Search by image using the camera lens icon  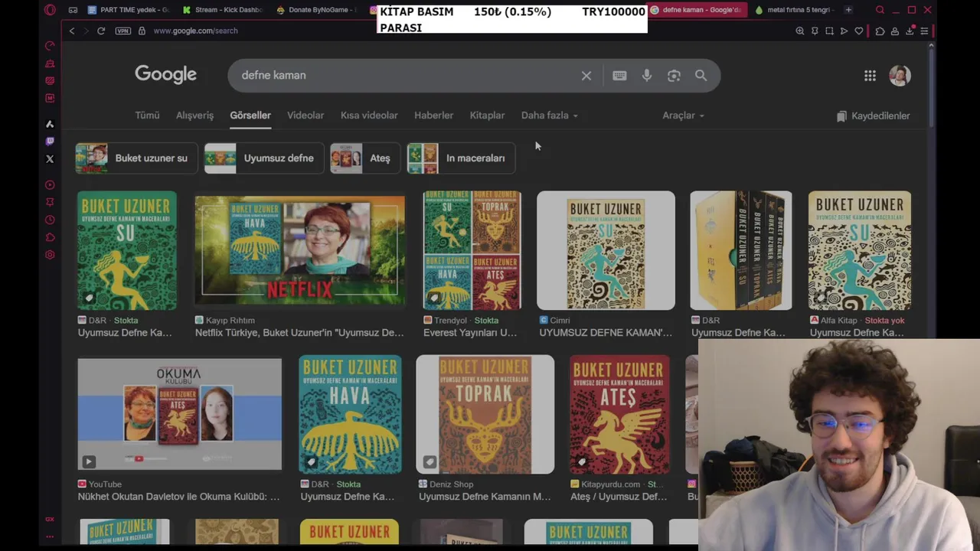point(674,76)
